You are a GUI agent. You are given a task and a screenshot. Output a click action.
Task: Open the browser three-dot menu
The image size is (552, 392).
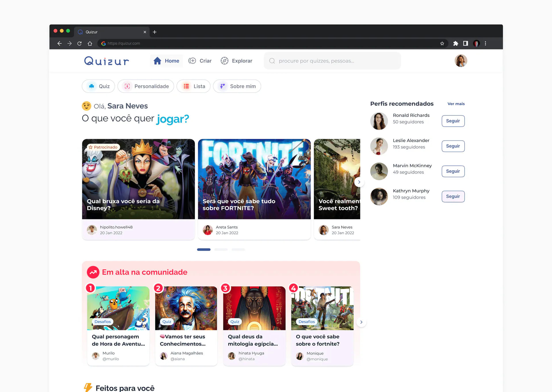486,43
